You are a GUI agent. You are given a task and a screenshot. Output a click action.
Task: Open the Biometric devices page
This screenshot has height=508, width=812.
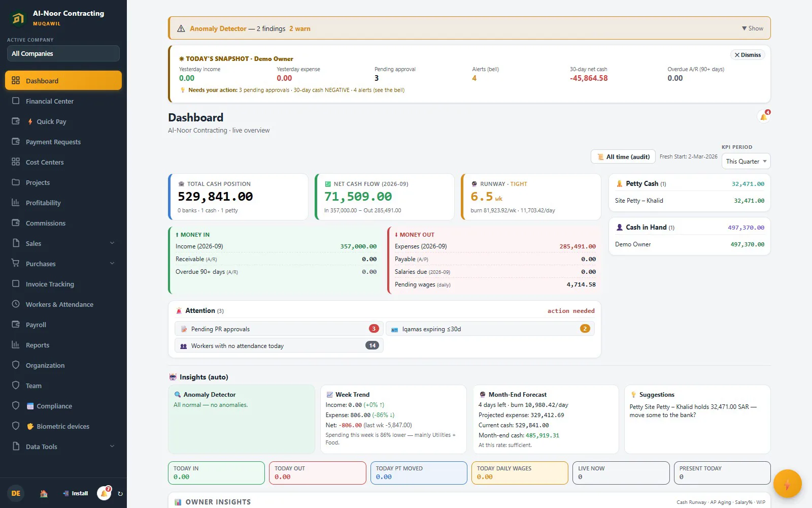(63, 426)
